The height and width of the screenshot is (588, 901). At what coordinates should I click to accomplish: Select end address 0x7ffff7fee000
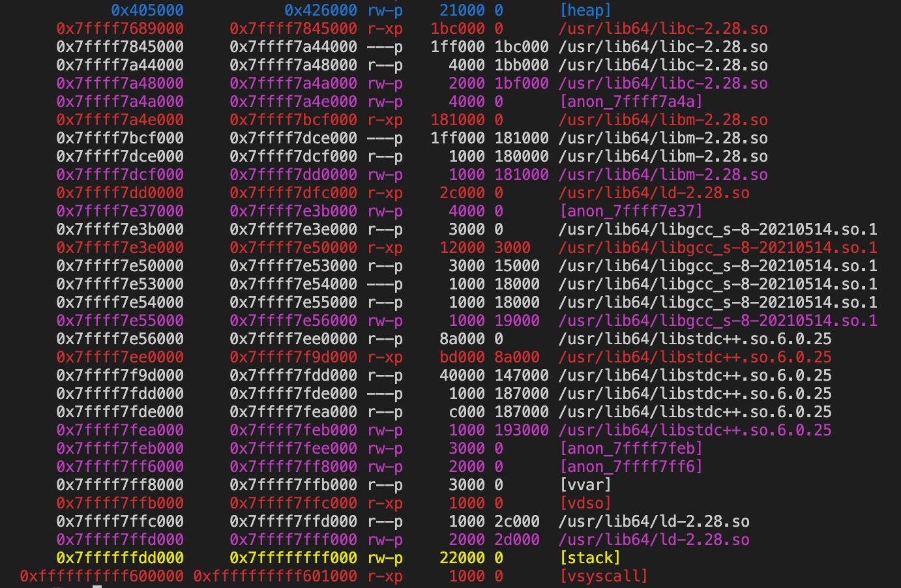point(293,448)
